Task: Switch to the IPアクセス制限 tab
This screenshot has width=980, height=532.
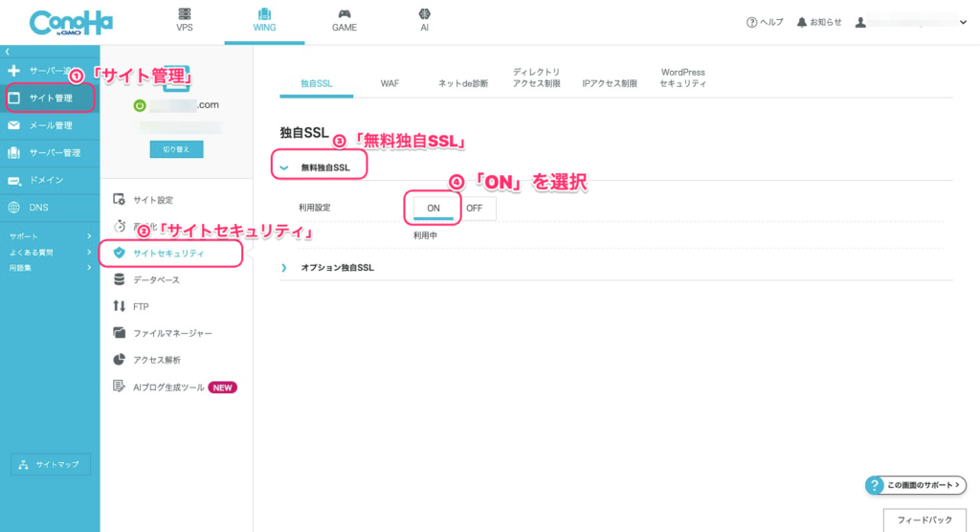Action: (x=609, y=83)
